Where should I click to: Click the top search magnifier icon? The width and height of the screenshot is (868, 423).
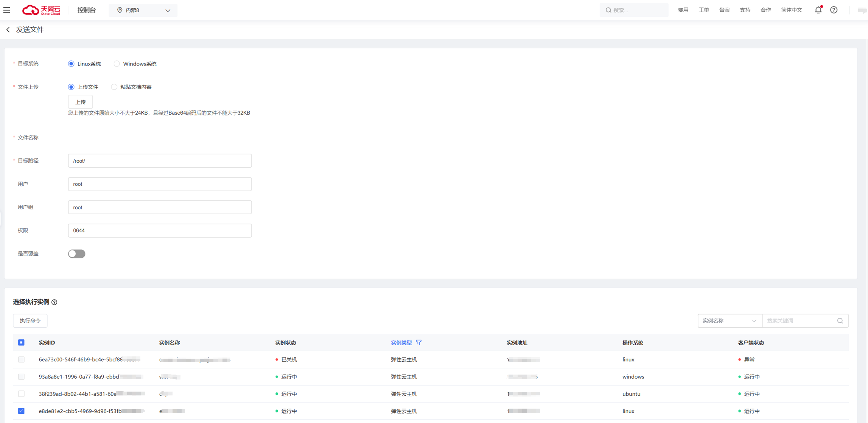608,10
